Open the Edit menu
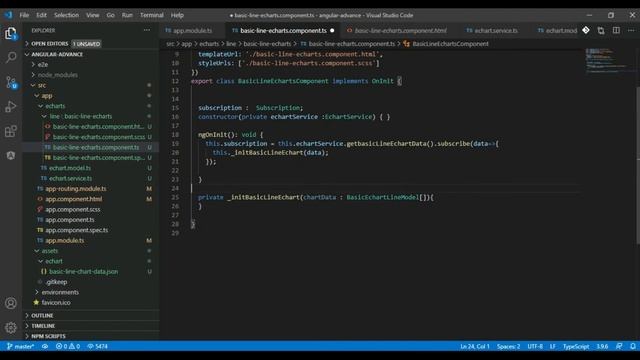The width and height of the screenshot is (640, 360). point(42,15)
